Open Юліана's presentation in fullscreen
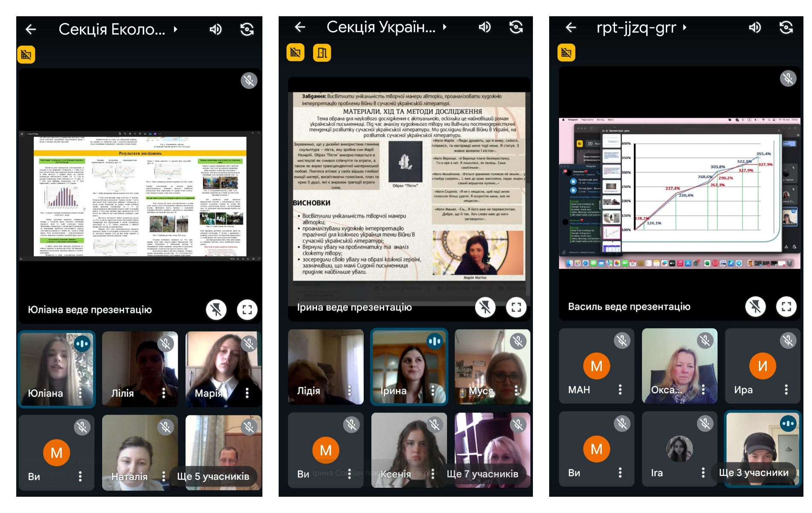The height and width of the screenshot is (513, 812). tap(247, 310)
